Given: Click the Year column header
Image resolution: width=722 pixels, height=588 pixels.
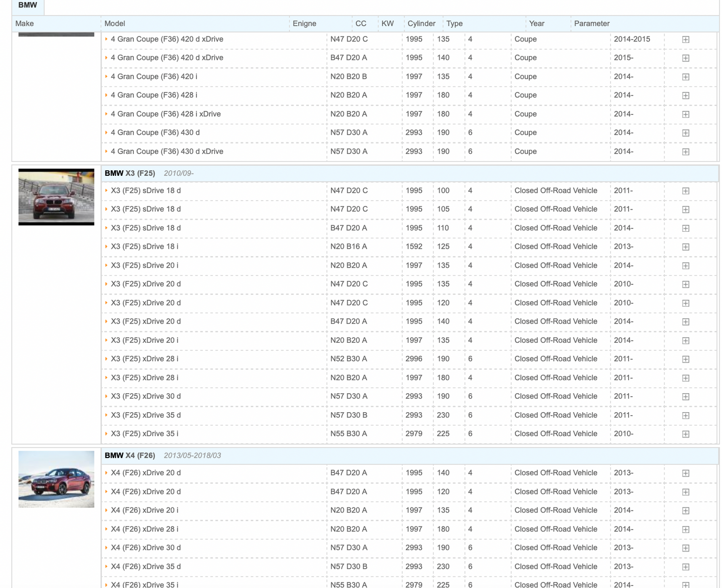Looking at the screenshot, I should click(536, 23).
